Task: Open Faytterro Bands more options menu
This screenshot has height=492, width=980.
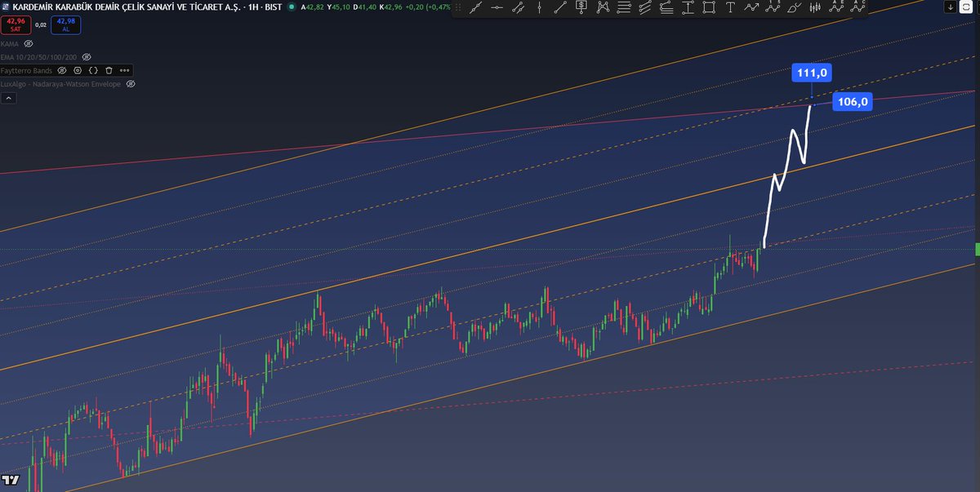Action: point(124,70)
